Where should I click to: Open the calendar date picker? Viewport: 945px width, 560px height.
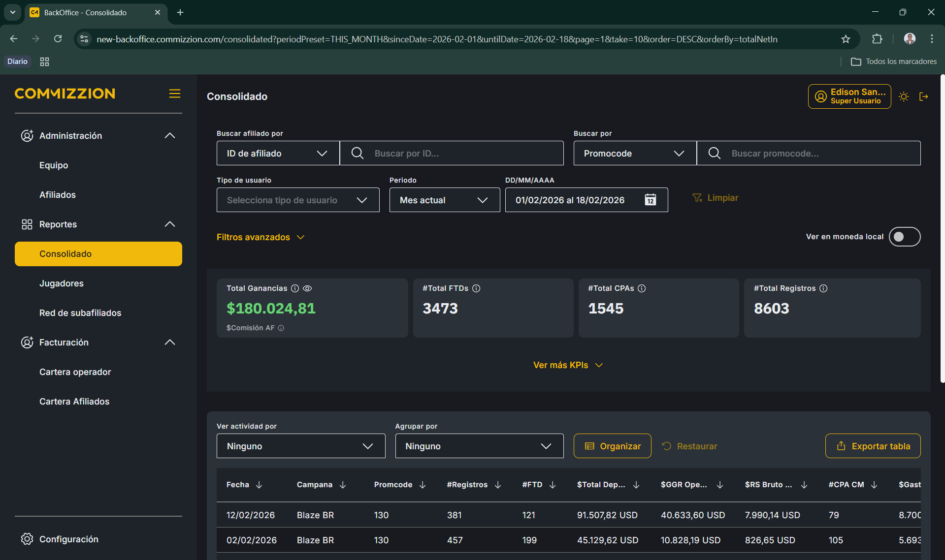click(651, 200)
